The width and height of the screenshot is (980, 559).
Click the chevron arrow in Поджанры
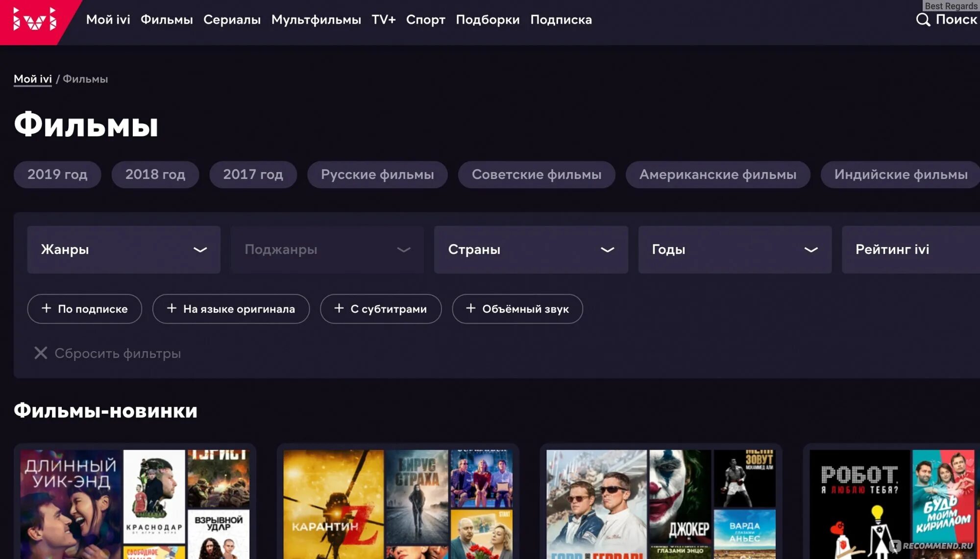(404, 250)
